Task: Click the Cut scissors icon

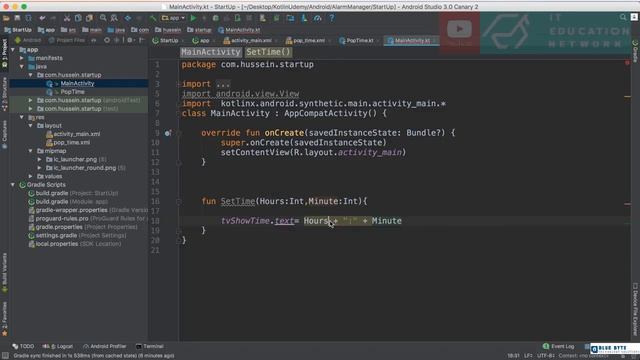Action: 67,18
